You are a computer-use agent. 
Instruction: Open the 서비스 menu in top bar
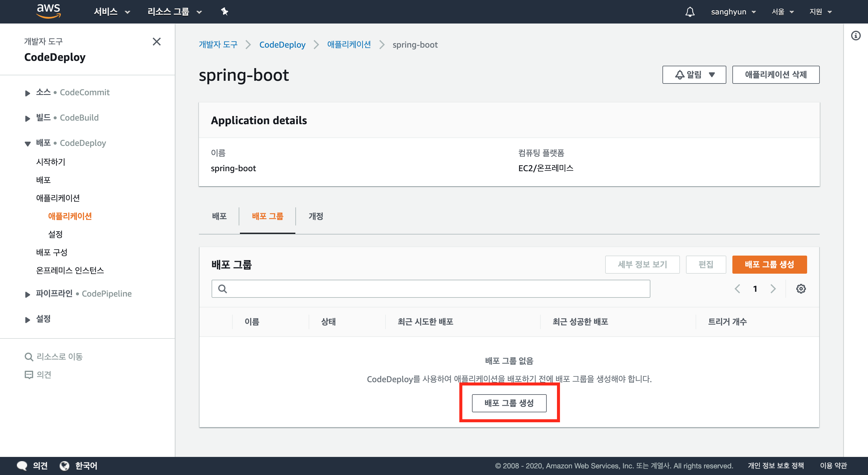click(x=112, y=12)
